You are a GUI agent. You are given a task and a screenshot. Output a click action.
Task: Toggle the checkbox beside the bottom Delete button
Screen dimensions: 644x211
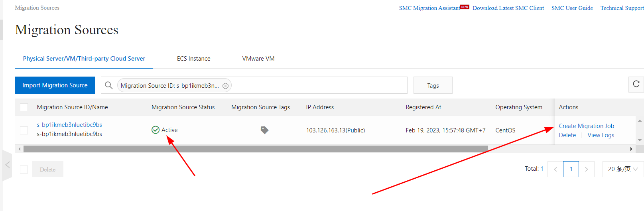click(x=24, y=170)
